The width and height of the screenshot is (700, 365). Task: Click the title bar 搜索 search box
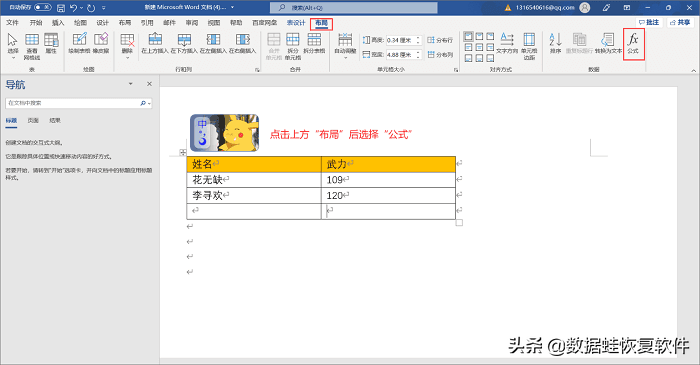[354, 8]
